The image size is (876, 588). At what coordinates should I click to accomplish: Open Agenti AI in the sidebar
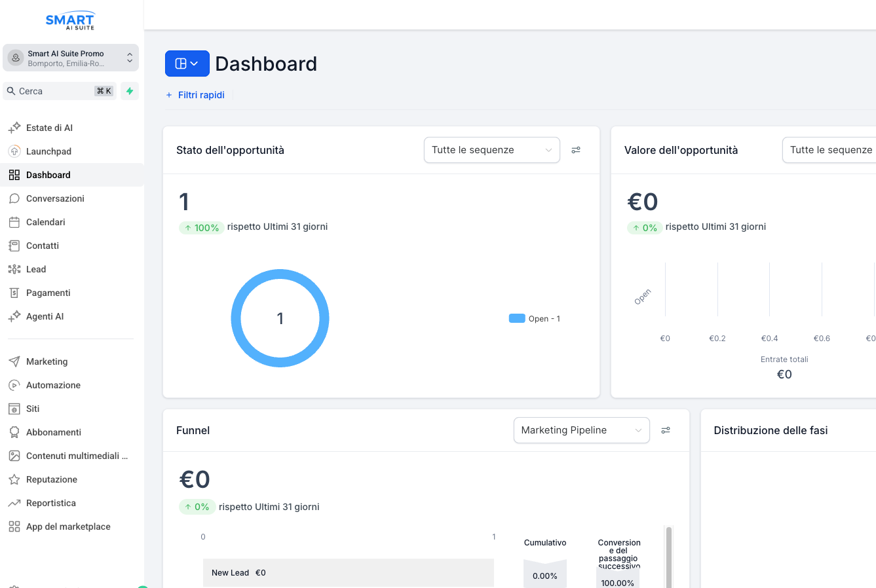[x=45, y=316]
